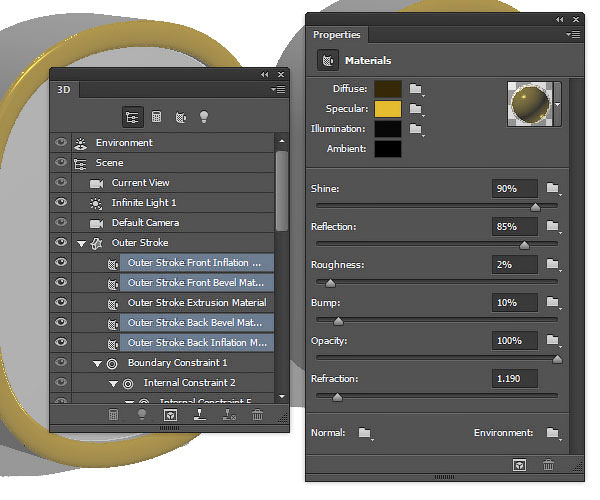Viewport: 600px width, 500px height.
Task: Toggle visibility of Outer Stroke mesh
Action: tap(61, 242)
